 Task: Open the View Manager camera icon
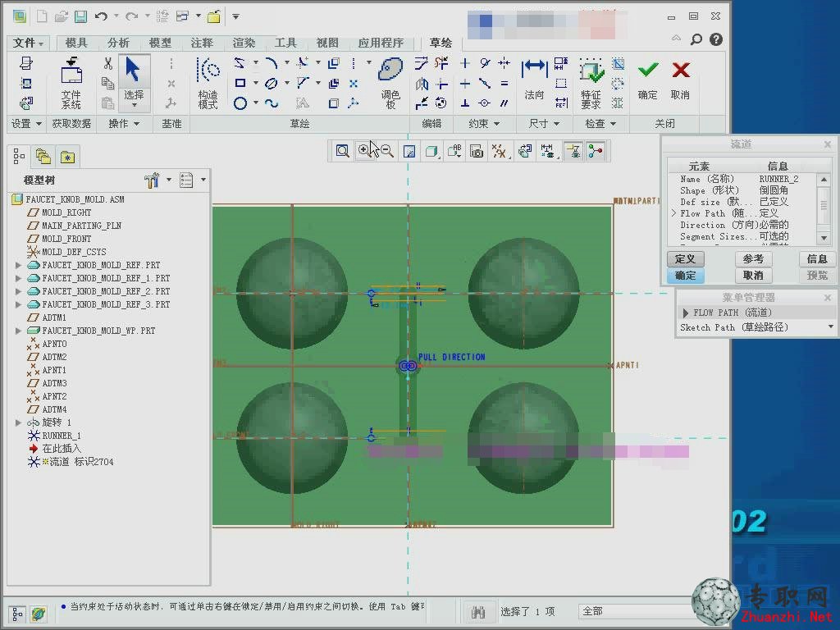(477, 152)
